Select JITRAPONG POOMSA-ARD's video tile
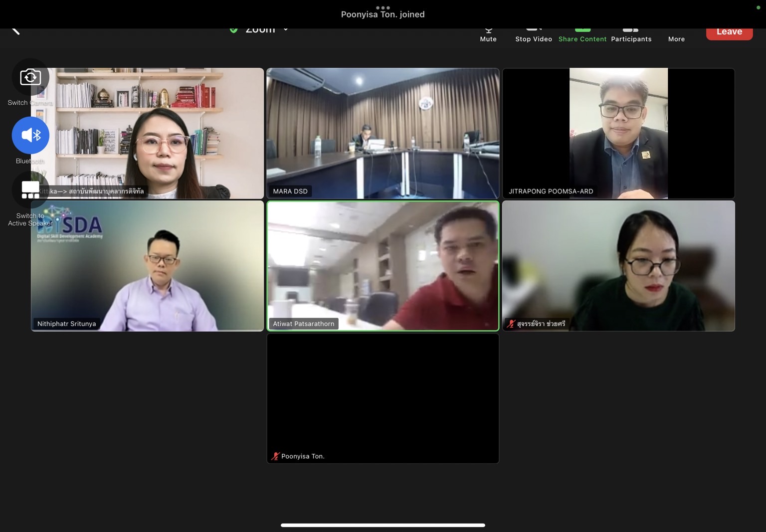 618,133
